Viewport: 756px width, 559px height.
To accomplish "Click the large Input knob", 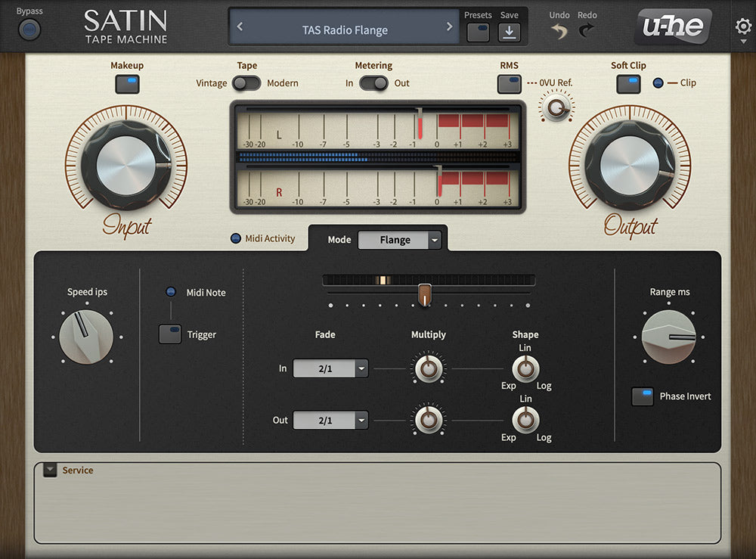I will pos(126,165).
